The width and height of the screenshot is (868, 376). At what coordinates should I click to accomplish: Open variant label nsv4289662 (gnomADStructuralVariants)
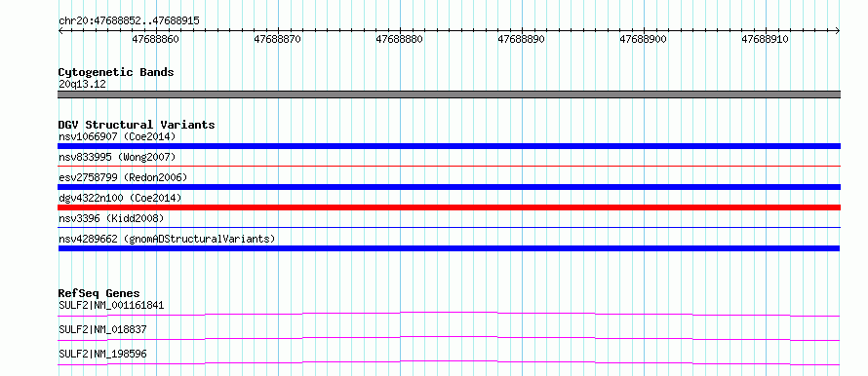pyautogui.click(x=167, y=239)
